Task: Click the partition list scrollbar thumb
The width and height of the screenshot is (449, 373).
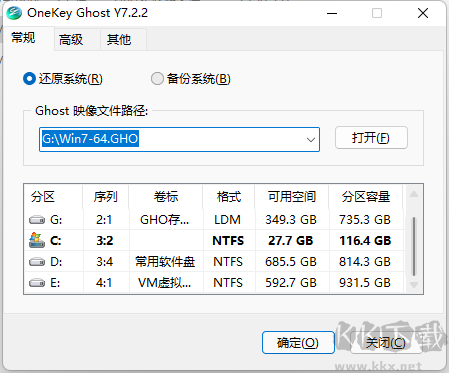Action: (x=414, y=247)
